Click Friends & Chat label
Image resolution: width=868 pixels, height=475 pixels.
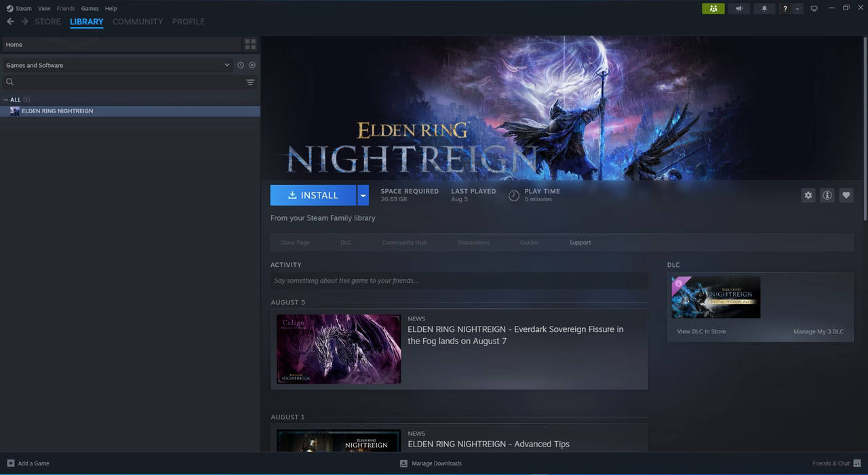click(x=831, y=463)
